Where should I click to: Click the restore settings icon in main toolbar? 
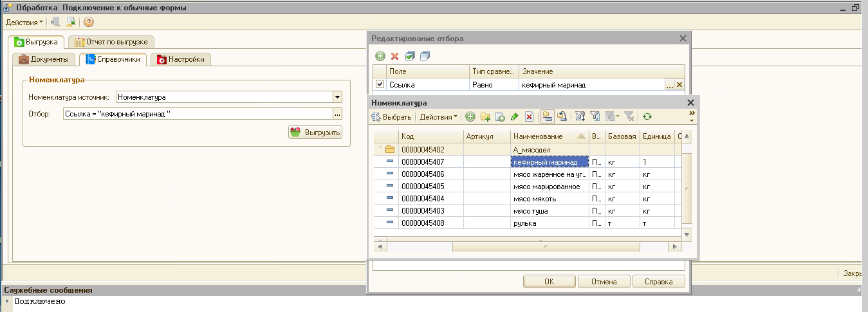point(56,22)
